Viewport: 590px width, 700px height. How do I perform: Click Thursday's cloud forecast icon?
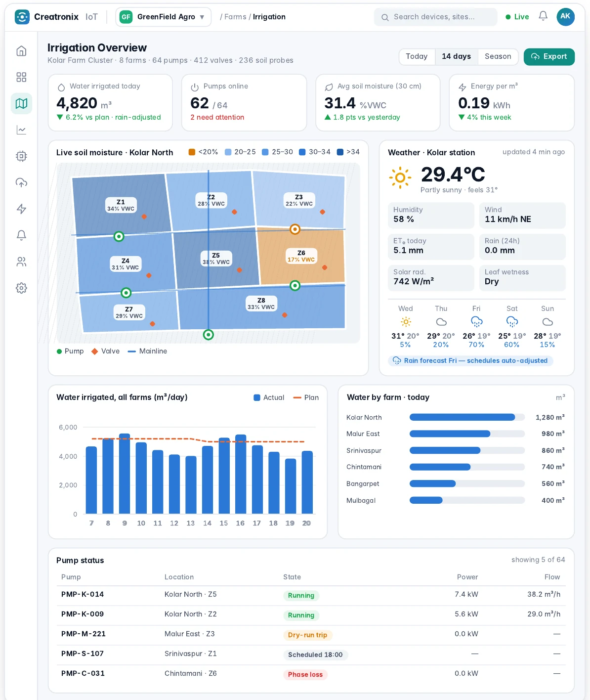(441, 322)
